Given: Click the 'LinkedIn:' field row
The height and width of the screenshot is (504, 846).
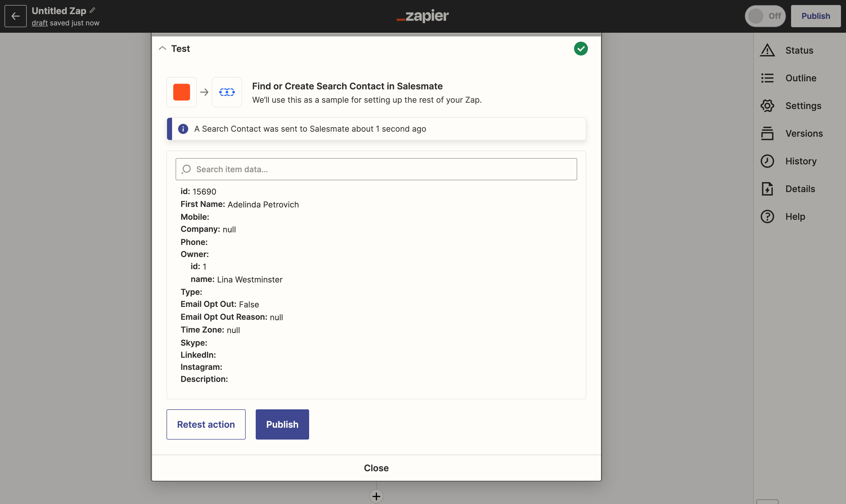Looking at the screenshot, I should 198,355.
